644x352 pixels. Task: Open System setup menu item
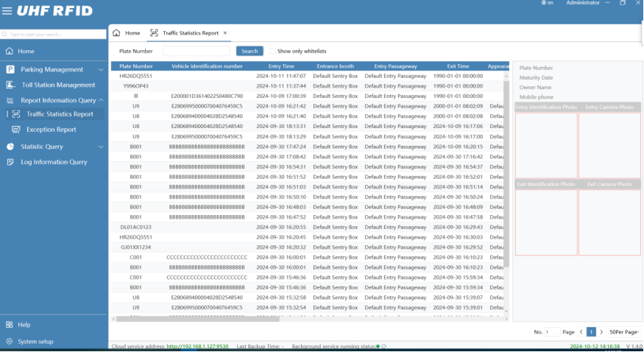(35, 341)
